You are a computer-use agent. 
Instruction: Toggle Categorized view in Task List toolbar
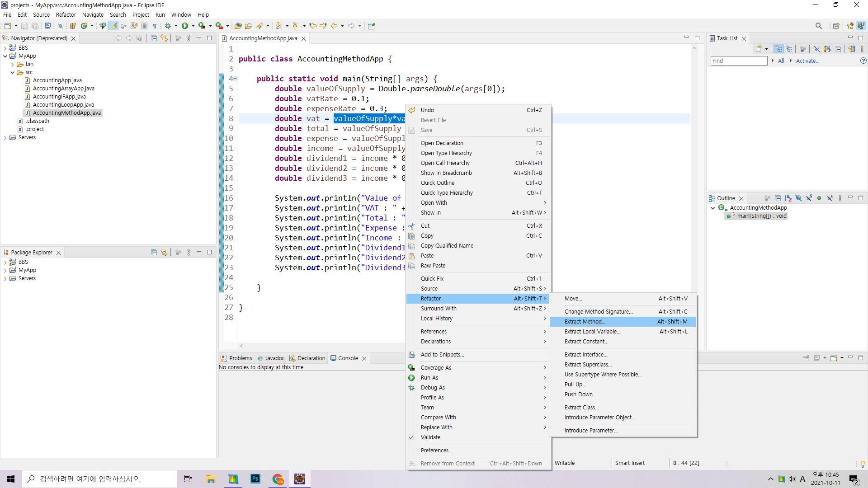(x=778, y=49)
